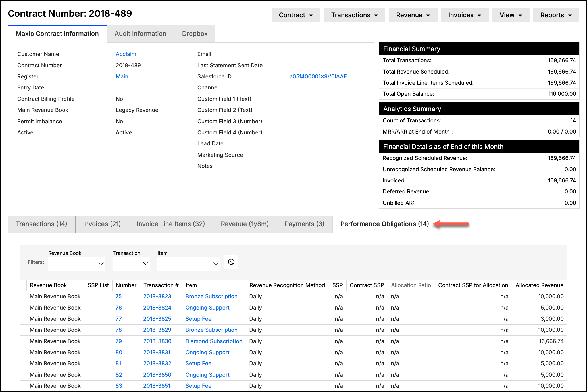Open the Item filter dropdown

coord(189,264)
